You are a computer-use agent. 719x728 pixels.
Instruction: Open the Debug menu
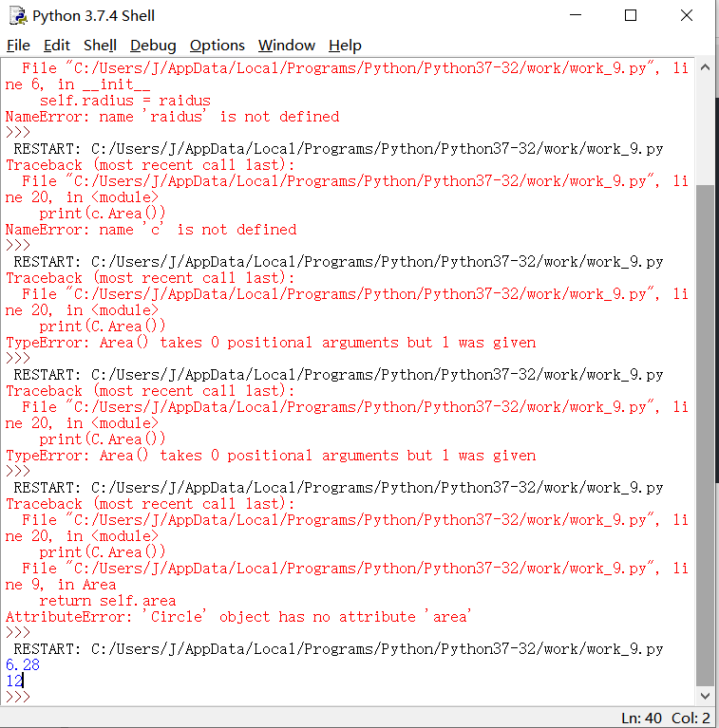[153, 46]
